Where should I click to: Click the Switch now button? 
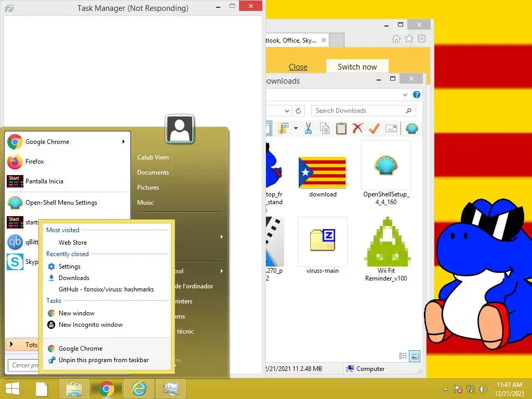point(357,66)
